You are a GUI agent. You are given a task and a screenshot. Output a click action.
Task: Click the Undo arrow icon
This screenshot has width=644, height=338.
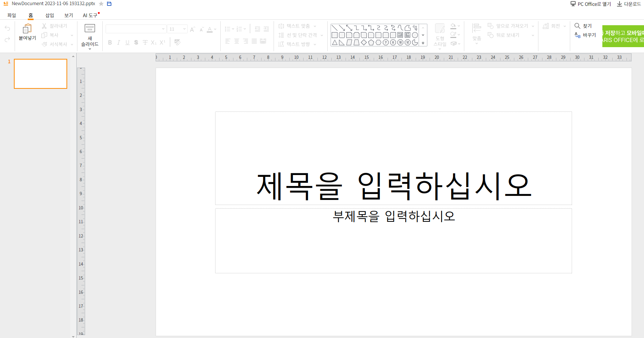point(7,28)
